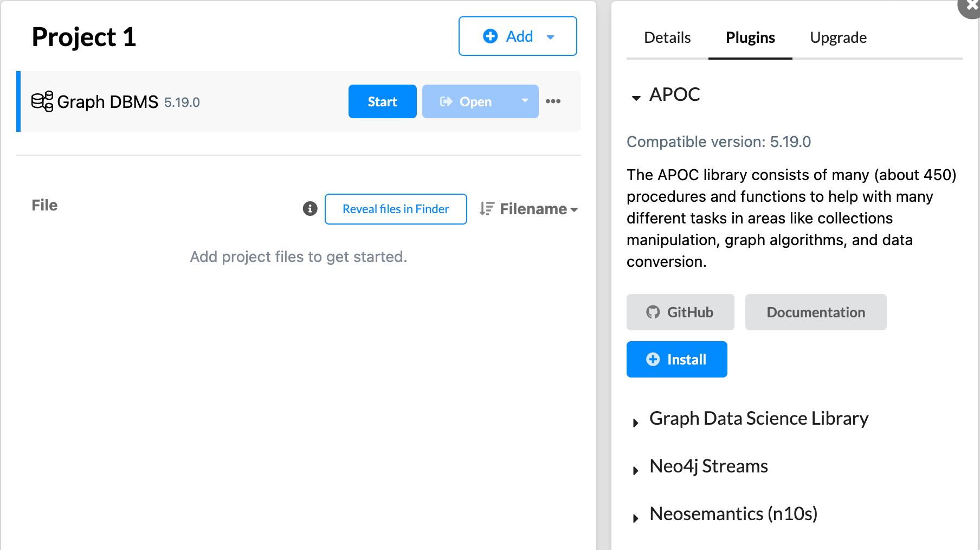
Task: Click the file info icon
Action: click(310, 209)
